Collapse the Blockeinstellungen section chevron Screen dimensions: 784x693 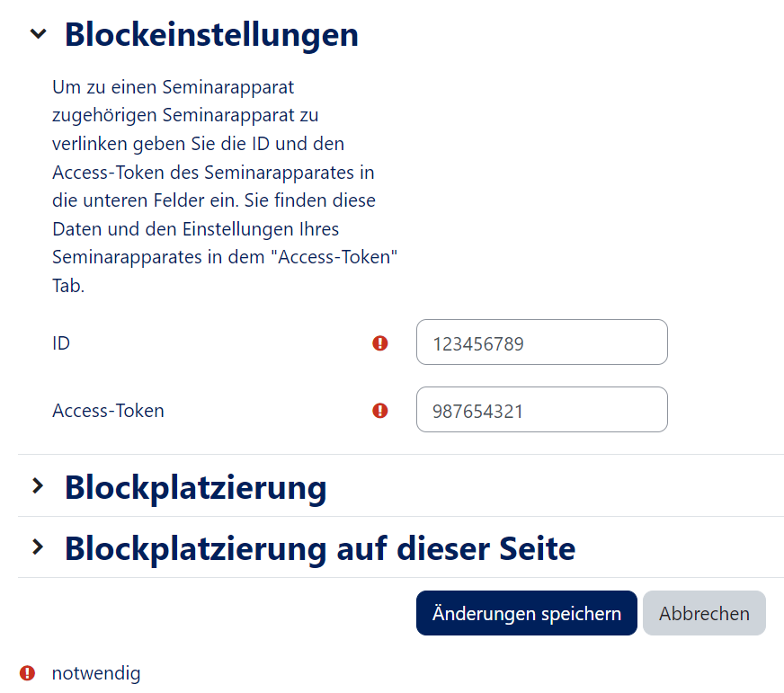coord(38,34)
